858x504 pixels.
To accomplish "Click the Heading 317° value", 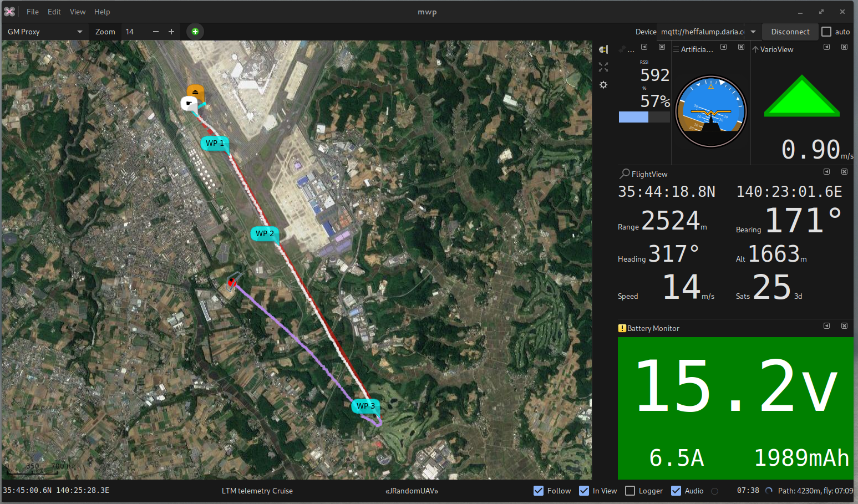I will pyautogui.click(x=673, y=254).
